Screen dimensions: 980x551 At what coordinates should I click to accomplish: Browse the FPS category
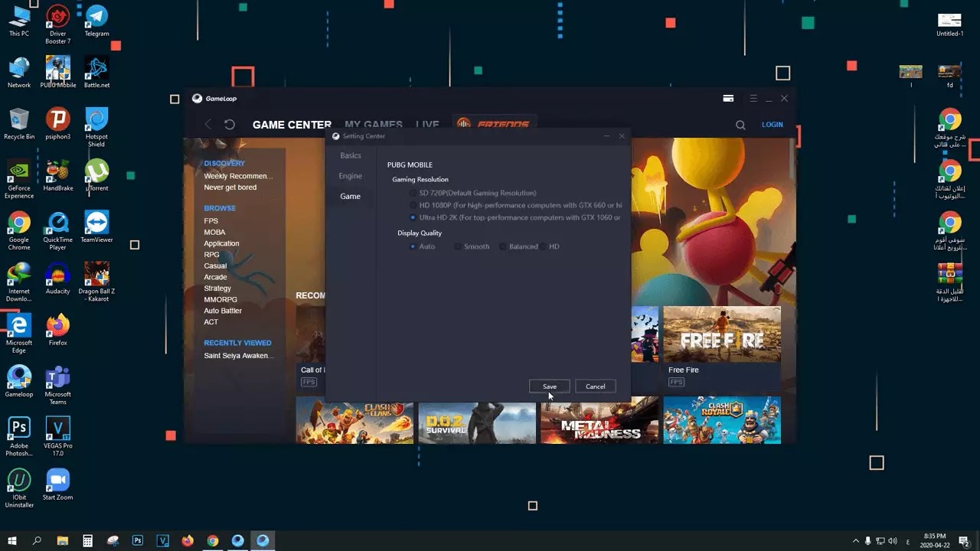coord(211,221)
